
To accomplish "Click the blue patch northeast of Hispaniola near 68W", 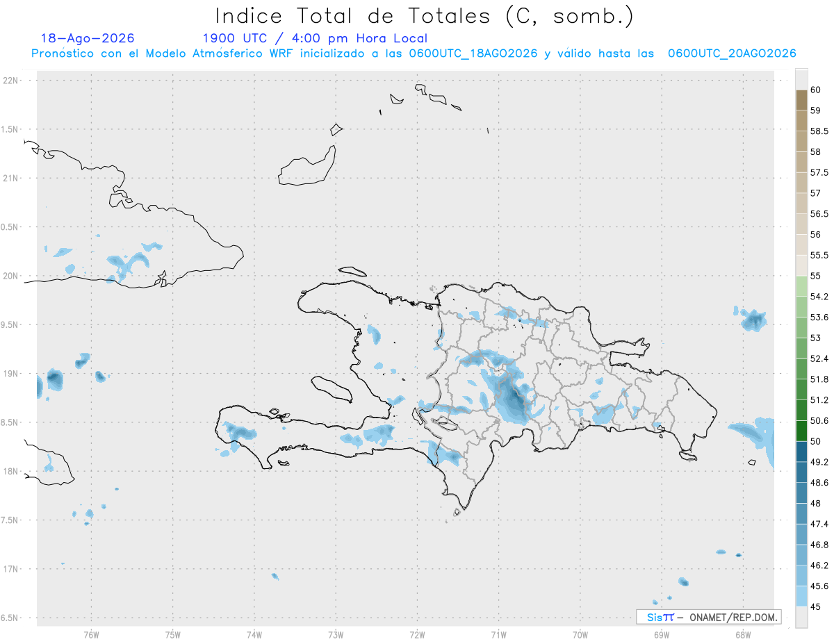I will [x=753, y=320].
